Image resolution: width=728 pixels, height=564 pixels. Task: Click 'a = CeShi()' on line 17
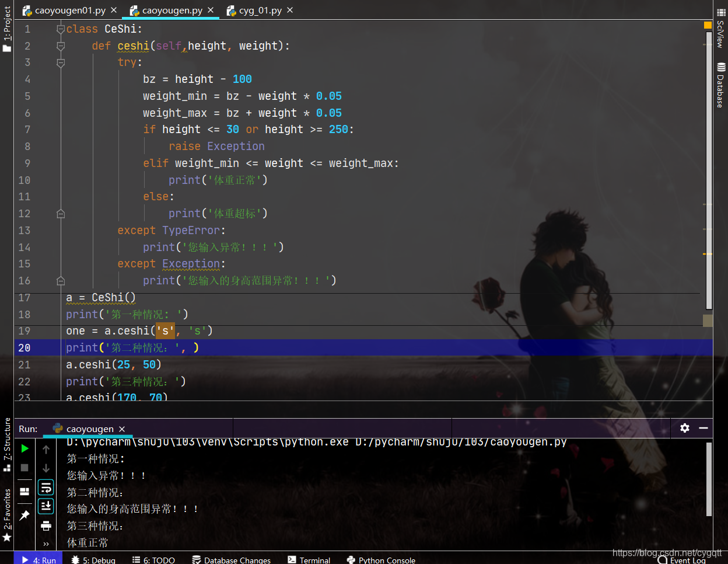coord(101,298)
